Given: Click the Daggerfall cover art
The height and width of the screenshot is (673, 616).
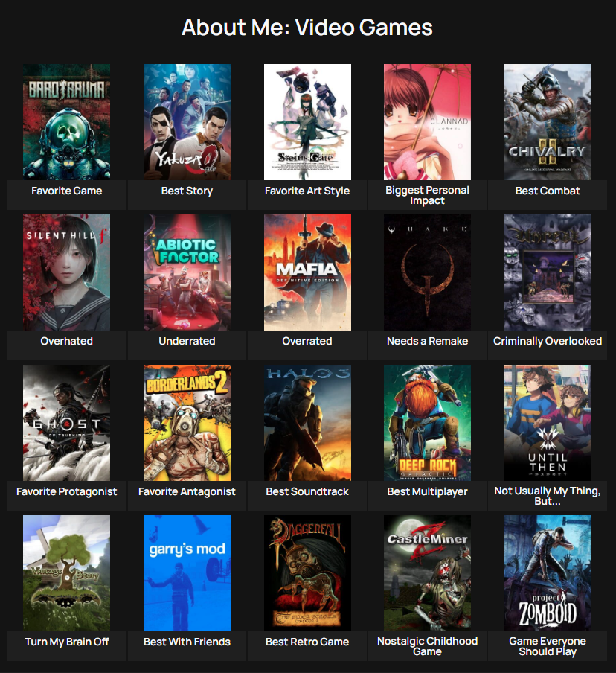Looking at the screenshot, I should coord(307,573).
